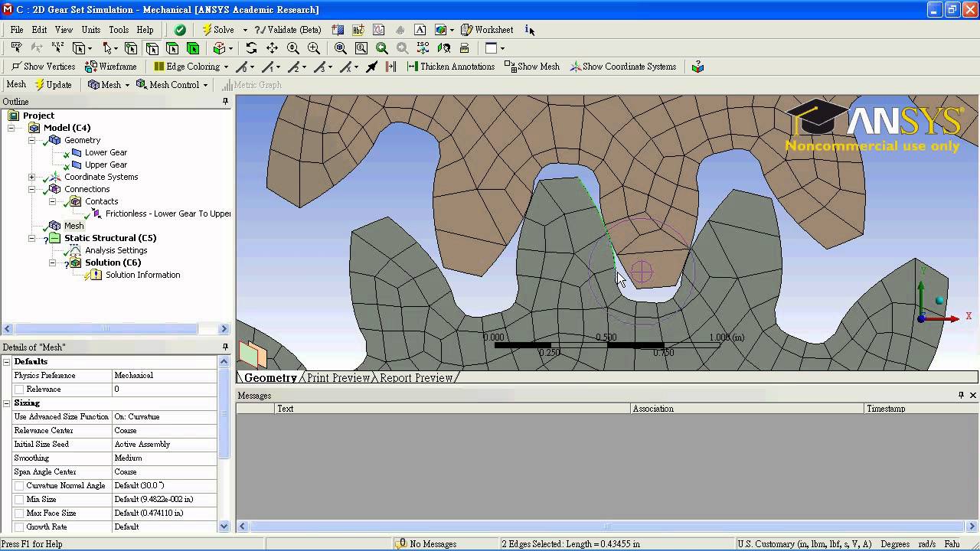Click the Comment icon with letter A
The width and height of the screenshot is (980, 551).
(420, 30)
